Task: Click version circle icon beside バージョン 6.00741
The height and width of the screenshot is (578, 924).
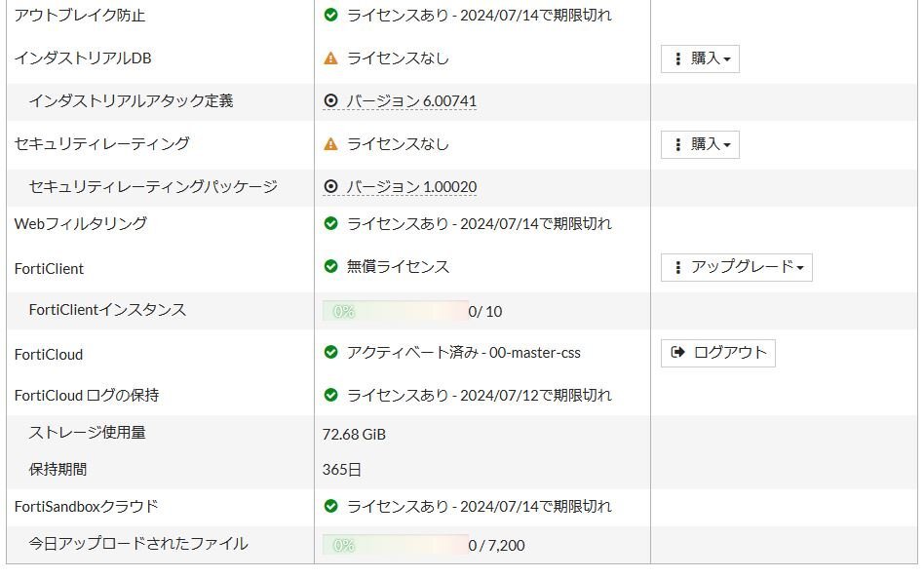Action: click(x=330, y=100)
